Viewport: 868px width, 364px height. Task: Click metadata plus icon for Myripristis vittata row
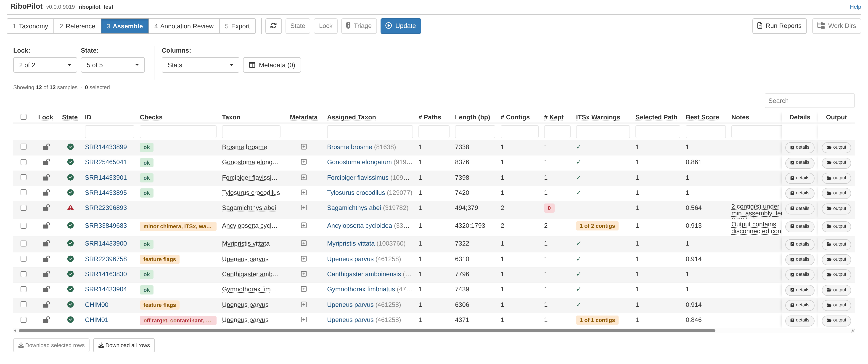click(304, 243)
